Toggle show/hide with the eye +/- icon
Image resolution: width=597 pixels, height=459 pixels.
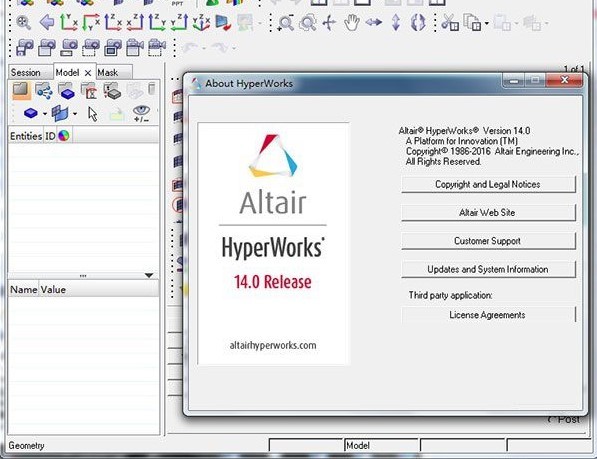pos(141,113)
